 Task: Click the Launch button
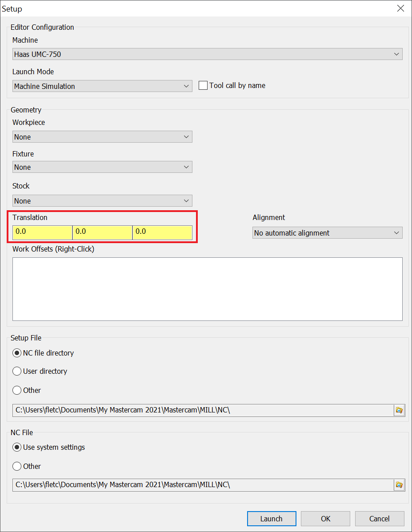point(272,519)
